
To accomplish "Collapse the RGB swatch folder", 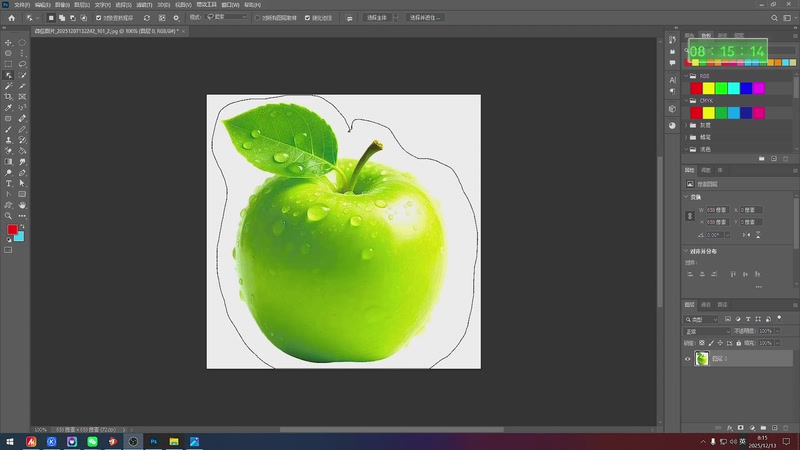I will coord(686,76).
